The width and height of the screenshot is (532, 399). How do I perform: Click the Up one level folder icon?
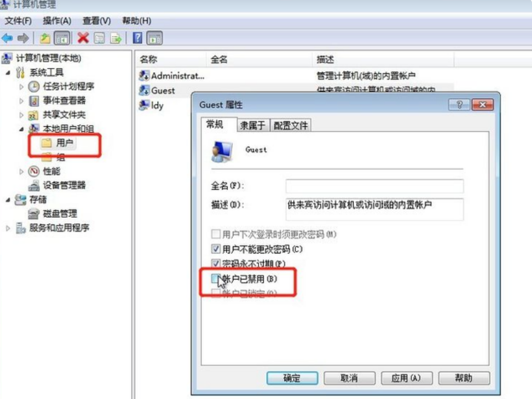tap(45, 38)
